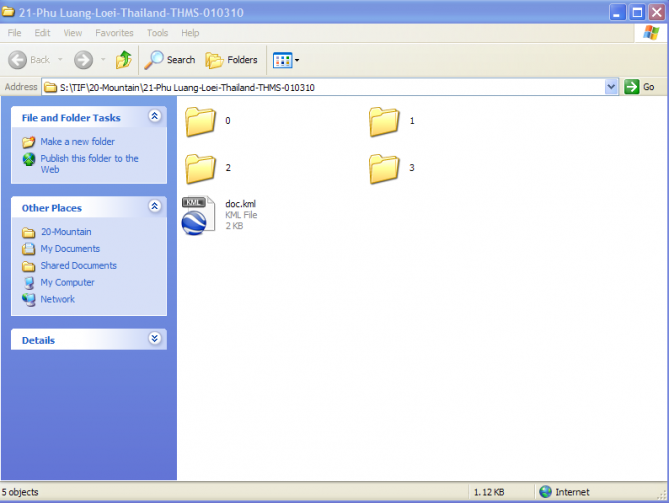Click the Network places icon
Screen dimensions: 669x503
tap(29, 299)
